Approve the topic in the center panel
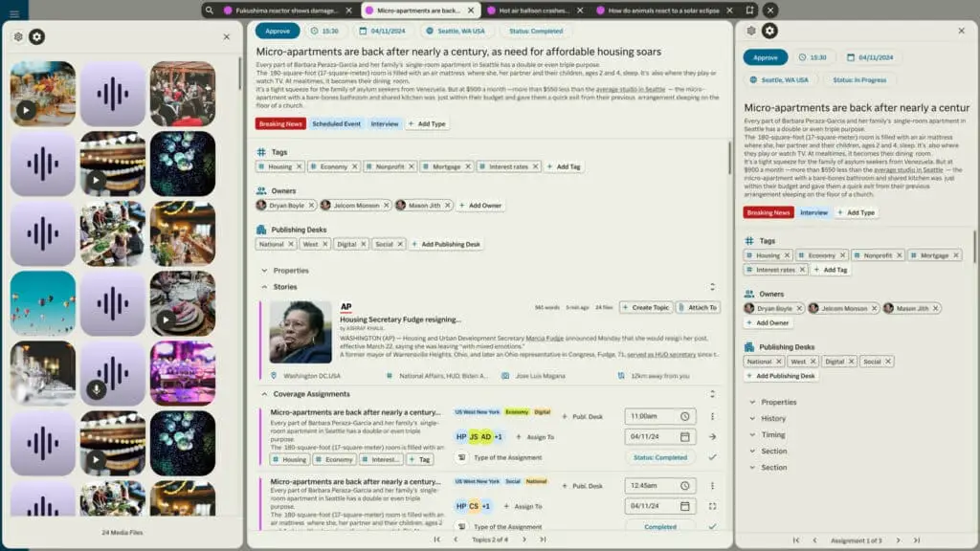The height and width of the screenshot is (551, 980). (x=278, y=31)
